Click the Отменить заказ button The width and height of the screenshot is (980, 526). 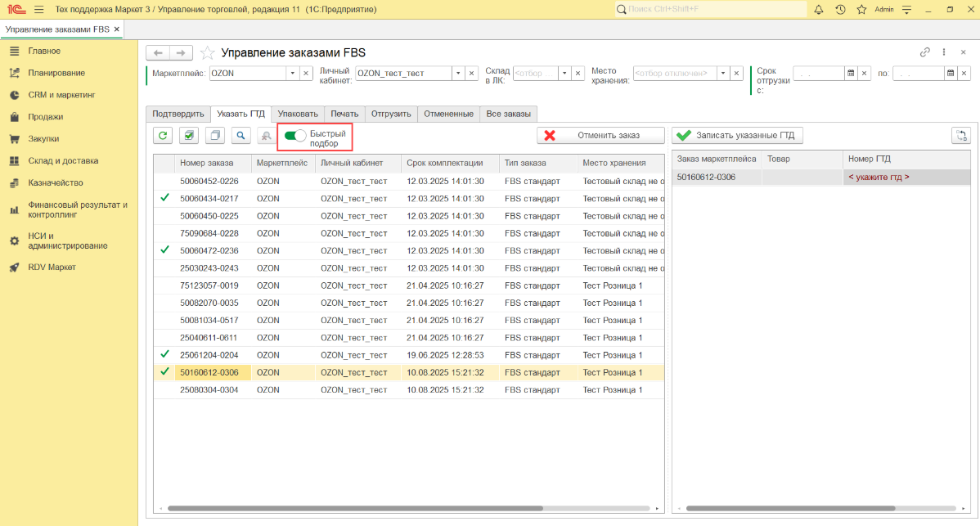pos(600,136)
